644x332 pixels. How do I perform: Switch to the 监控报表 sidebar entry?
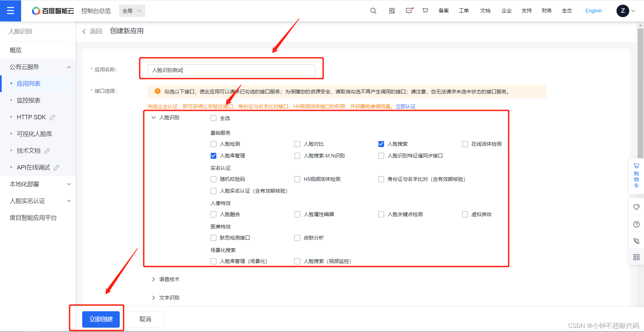(x=28, y=100)
